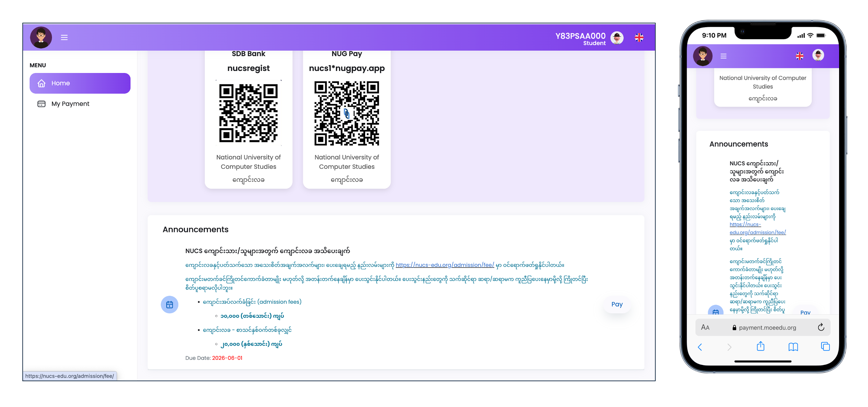This screenshot has height=407, width=868.
Task: Click the nucs1*nugpay.app account name
Action: point(347,68)
